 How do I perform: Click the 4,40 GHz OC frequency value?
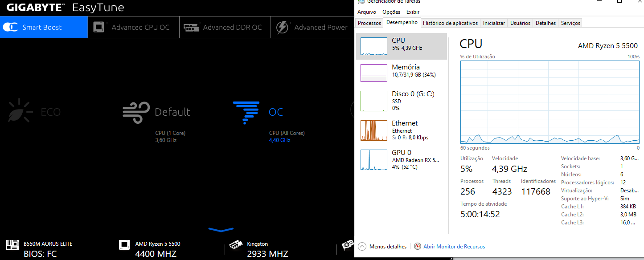pos(279,140)
